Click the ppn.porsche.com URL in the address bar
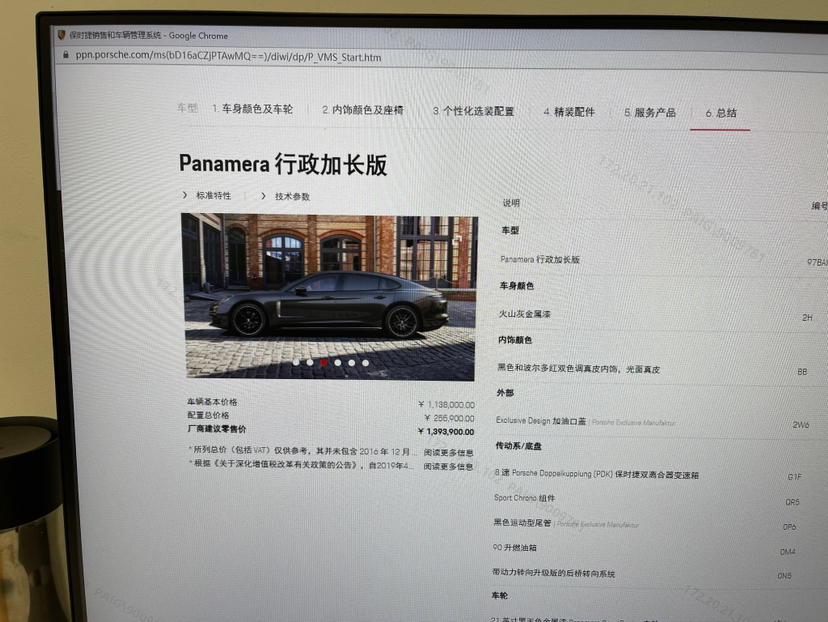This screenshot has width=828, height=622. point(228,56)
